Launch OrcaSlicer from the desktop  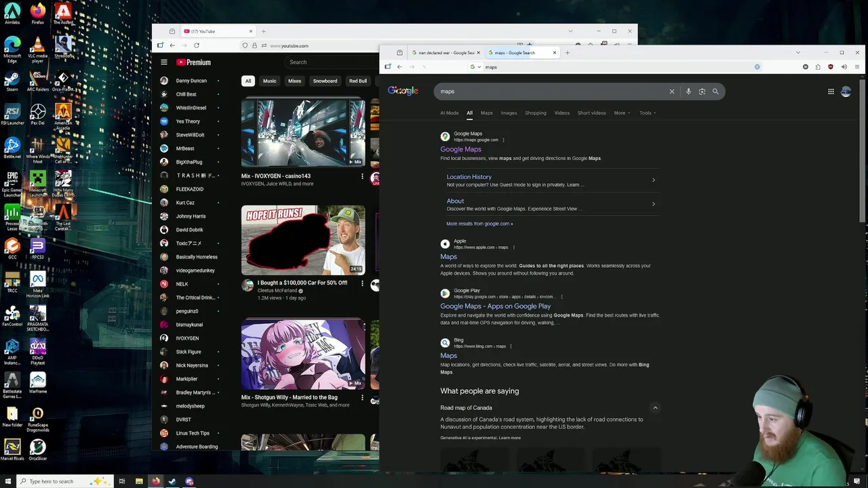coord(38,450)
